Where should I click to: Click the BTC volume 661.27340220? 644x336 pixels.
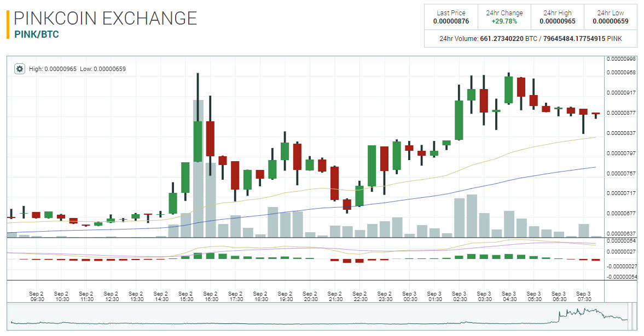pos(502,39)
